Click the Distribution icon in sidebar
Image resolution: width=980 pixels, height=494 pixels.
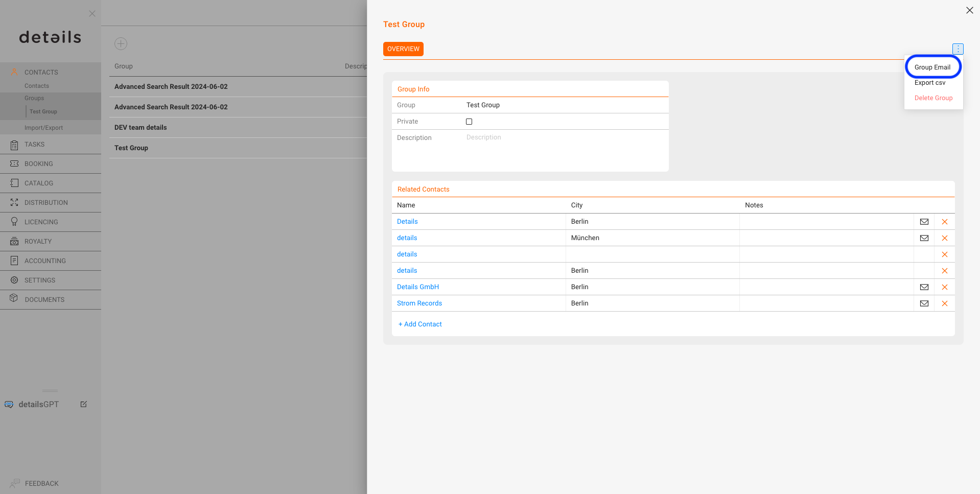click(14, 202)
